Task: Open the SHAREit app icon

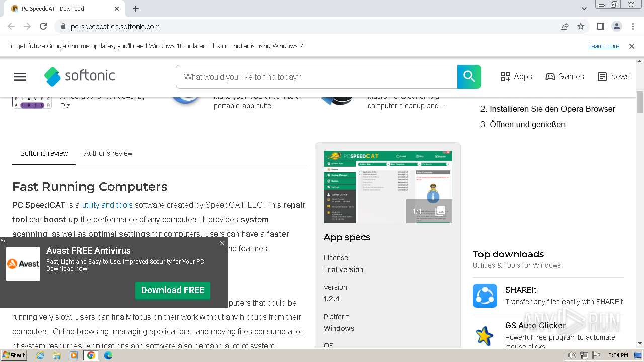Action: coord(485,296)
